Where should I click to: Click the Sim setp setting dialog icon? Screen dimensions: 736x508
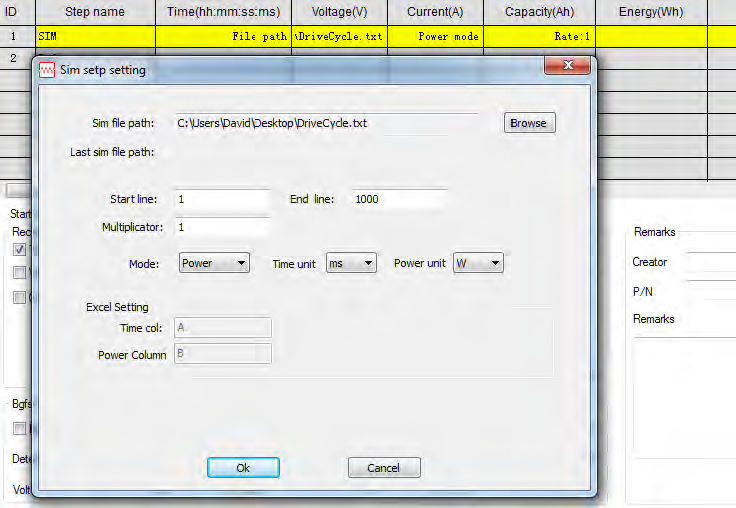[x=46, y=70]
